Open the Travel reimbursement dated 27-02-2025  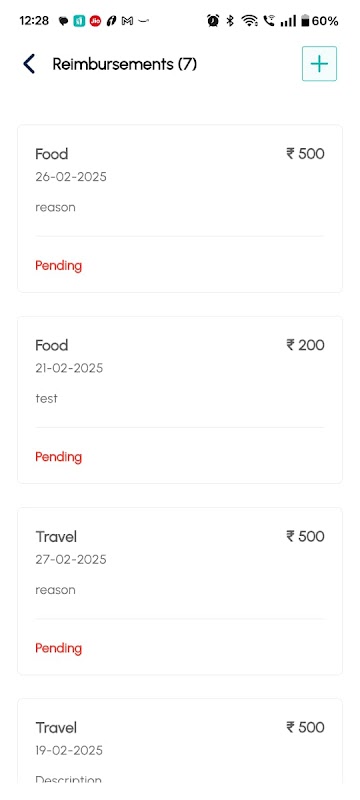click(x=180, y=591)
